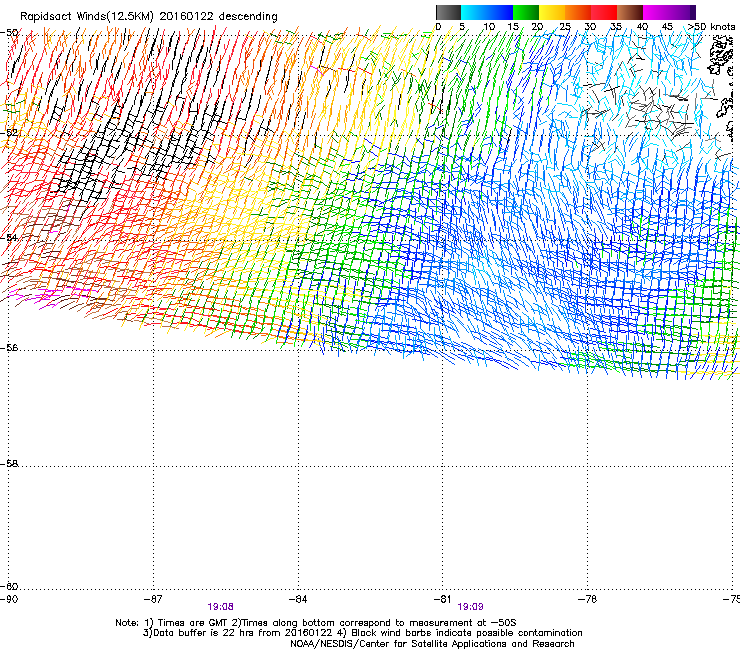This screenshot has width=740, height=650.
Task: Click the '45' legend scale label
Action: click(667, 27)
